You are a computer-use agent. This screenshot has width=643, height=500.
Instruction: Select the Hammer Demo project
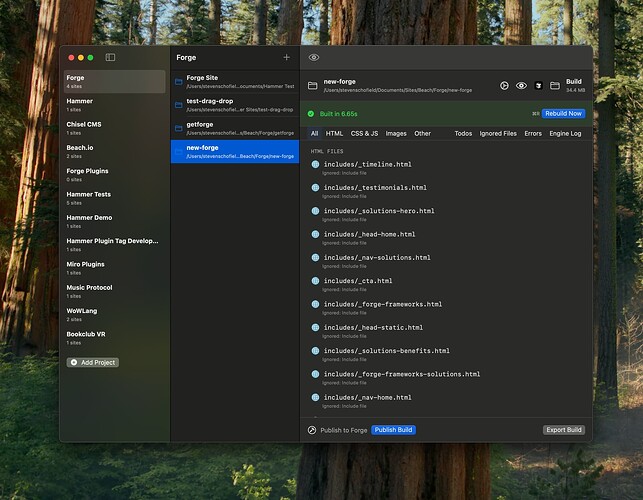point(114,221)
